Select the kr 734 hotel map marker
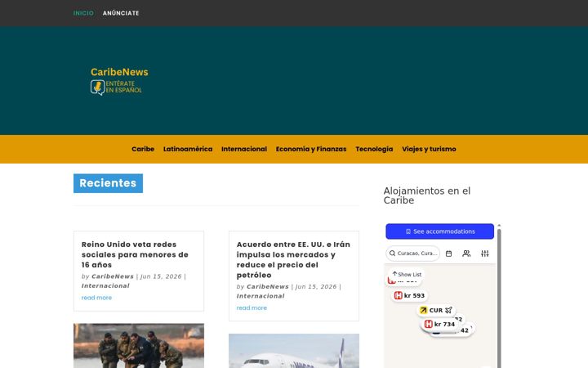The width and height of the screenshot is (588, 368). [439, 324]
